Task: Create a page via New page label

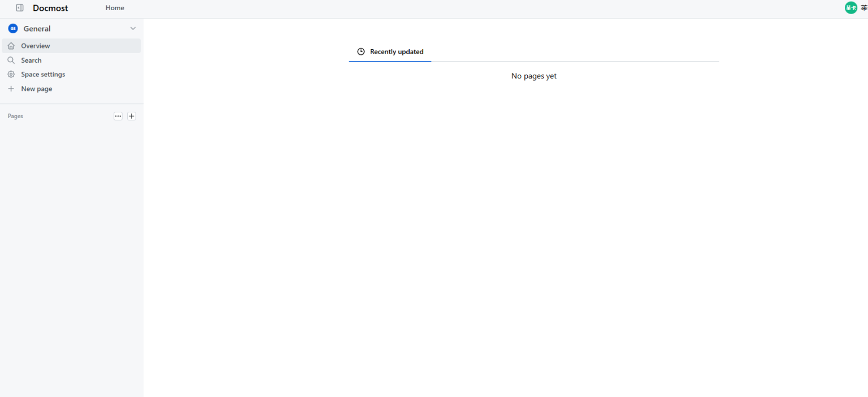Action: 37,89
